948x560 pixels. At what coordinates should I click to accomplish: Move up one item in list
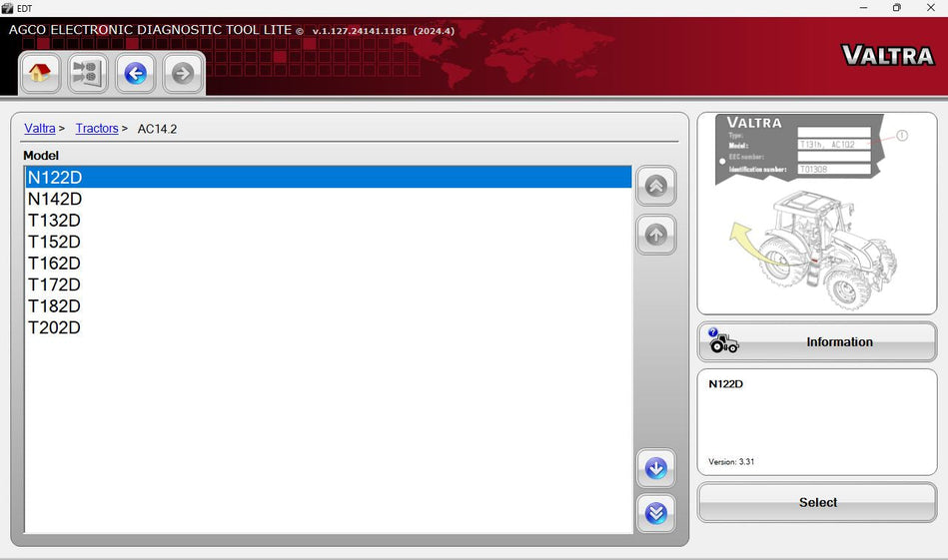655,235
